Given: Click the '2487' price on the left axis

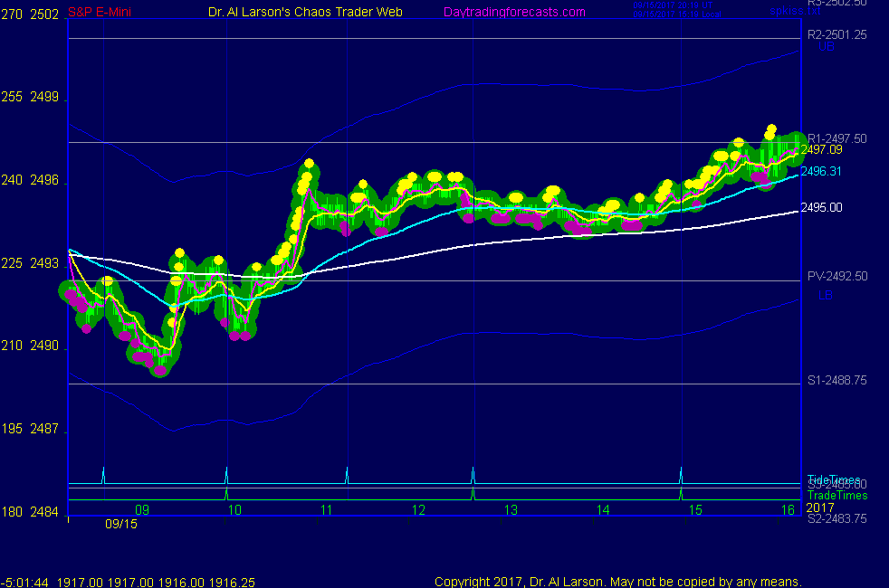Looking at the screenshot, I should [44, 429].
